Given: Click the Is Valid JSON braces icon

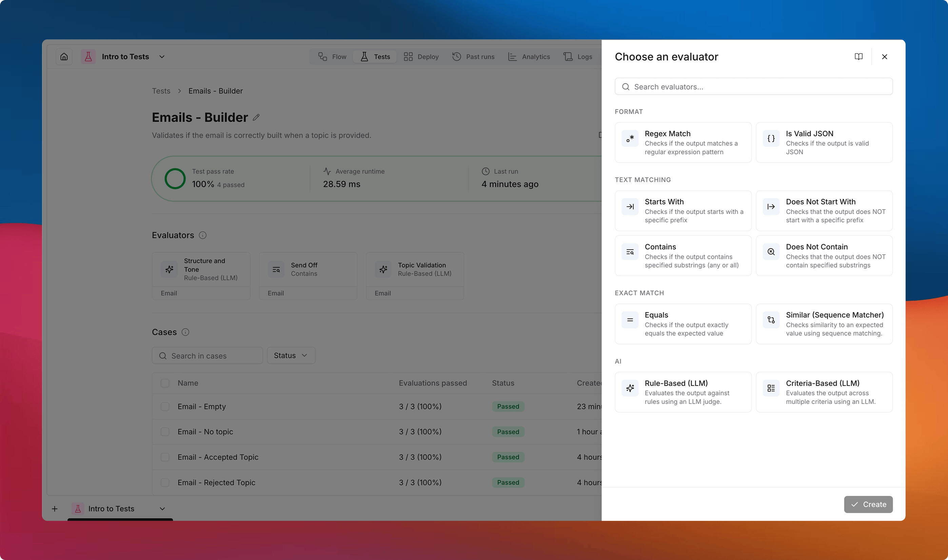Looking at the screenshot, I should tap(771, 139).
